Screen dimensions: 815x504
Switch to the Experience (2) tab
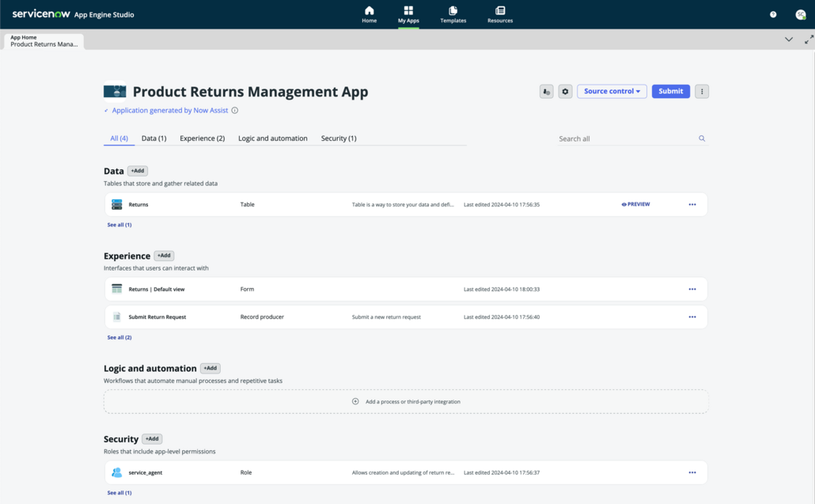[203, 138]
